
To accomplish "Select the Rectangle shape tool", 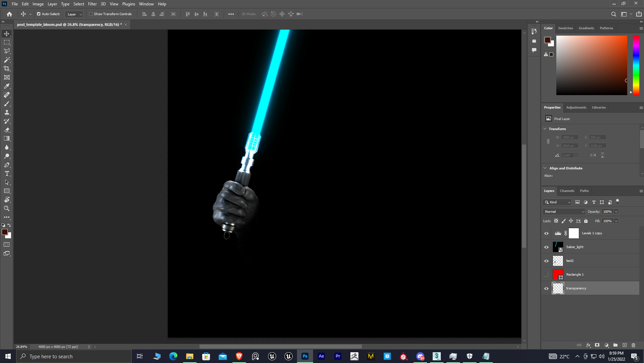I will (7, 191).
